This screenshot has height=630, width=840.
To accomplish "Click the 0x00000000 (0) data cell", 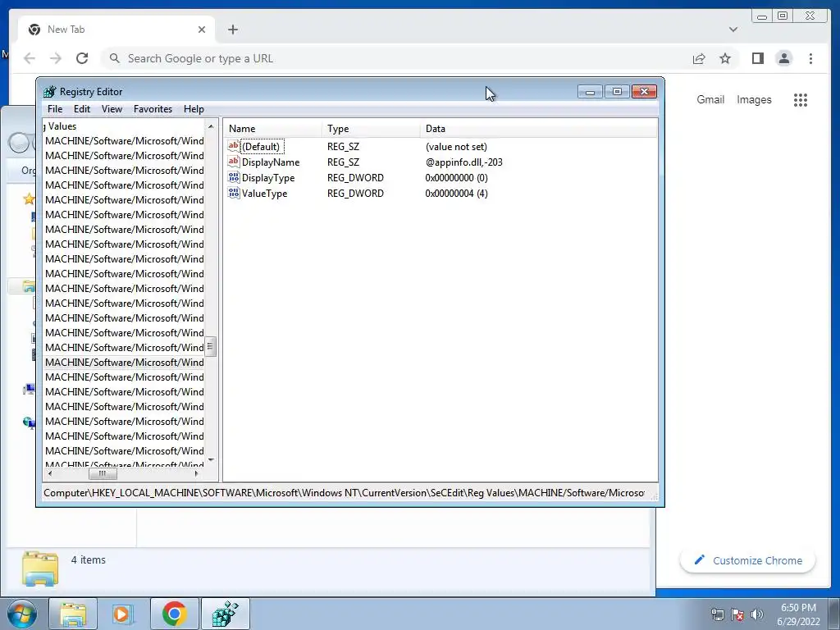I will (x=456, y=178).
